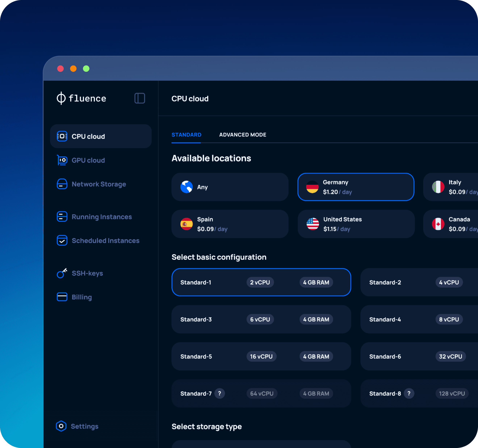The image size is (478, 448).
Task: Select the Any location option
Action: pyautogui.click(x=230, y=187)
